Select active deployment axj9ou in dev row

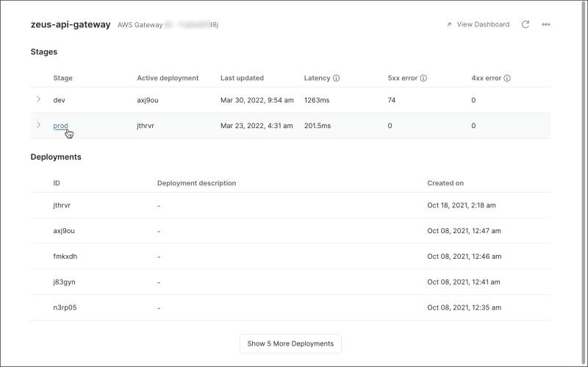[x=148, y=100]
